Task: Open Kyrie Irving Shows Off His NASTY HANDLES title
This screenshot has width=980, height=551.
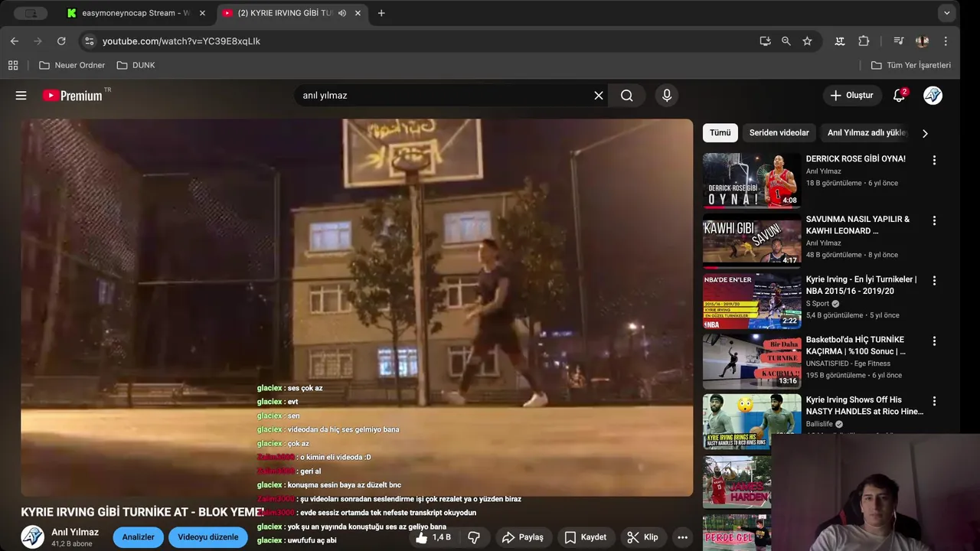Action: (x=864, y=406)
